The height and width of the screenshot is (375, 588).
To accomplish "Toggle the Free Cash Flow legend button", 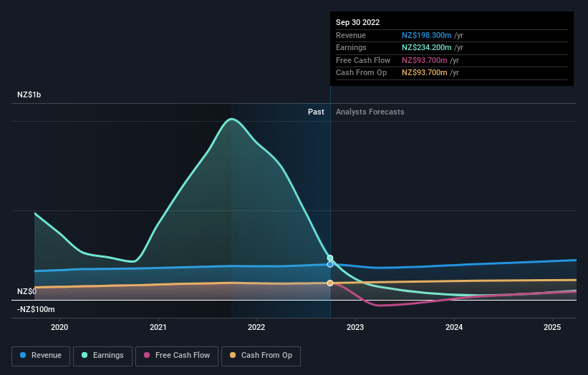I will 177,356.
